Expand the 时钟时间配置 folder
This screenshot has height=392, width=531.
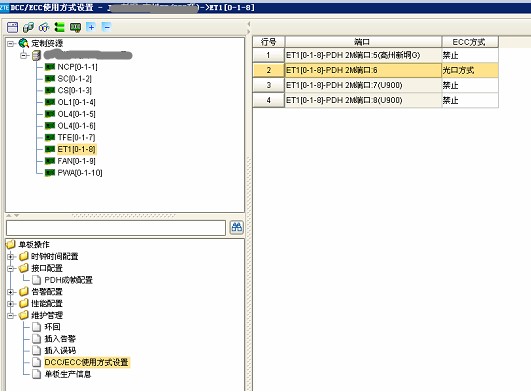point(11,257)
